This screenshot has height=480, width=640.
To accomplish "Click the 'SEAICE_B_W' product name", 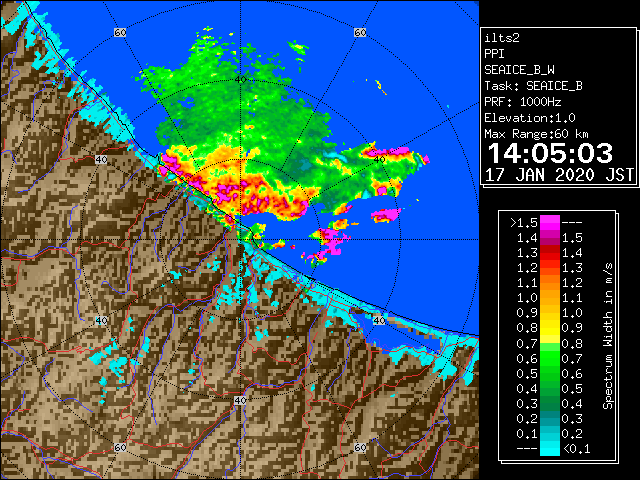I will [519, 70].
